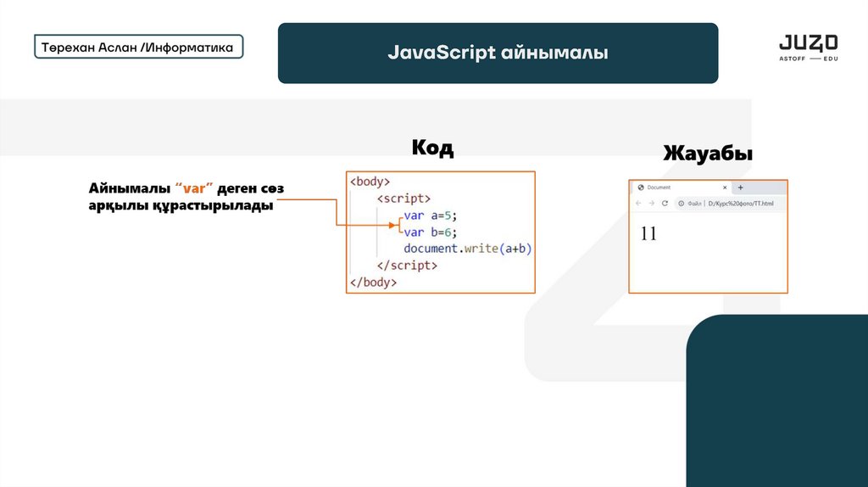Click the '</body>' closing tag line
This screenshot has width=868, height=487.
click(x=373, y=282)
